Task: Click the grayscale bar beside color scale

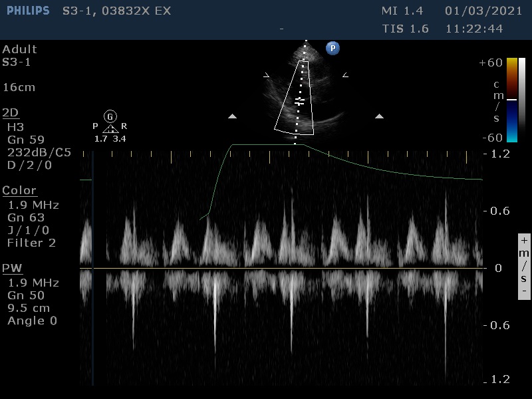Action: point(522,100)
